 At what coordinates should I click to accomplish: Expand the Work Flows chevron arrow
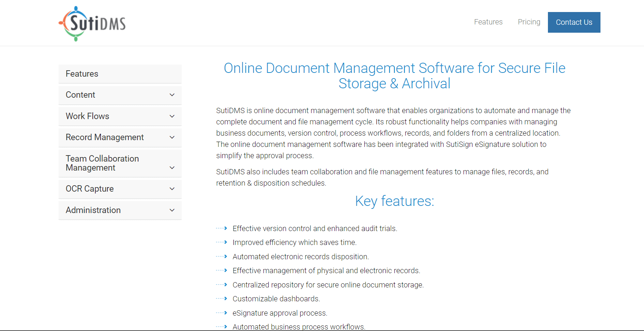pyautogui.click(x=172, y=116)
